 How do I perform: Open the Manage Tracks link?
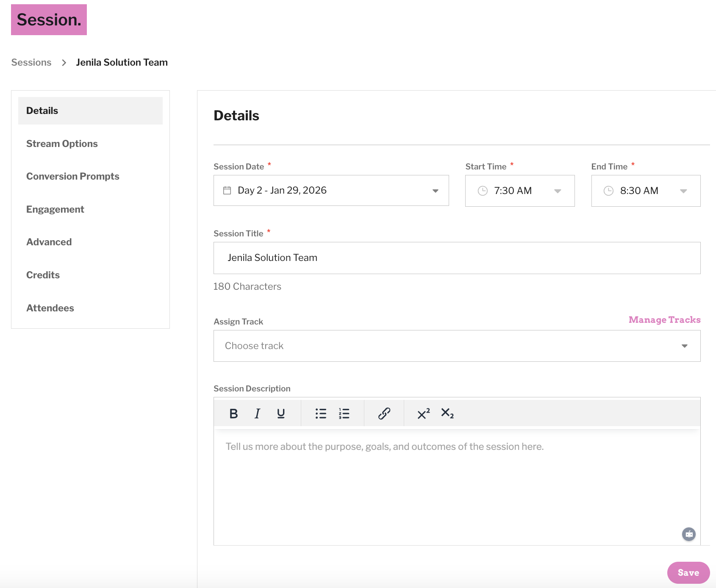664,320
